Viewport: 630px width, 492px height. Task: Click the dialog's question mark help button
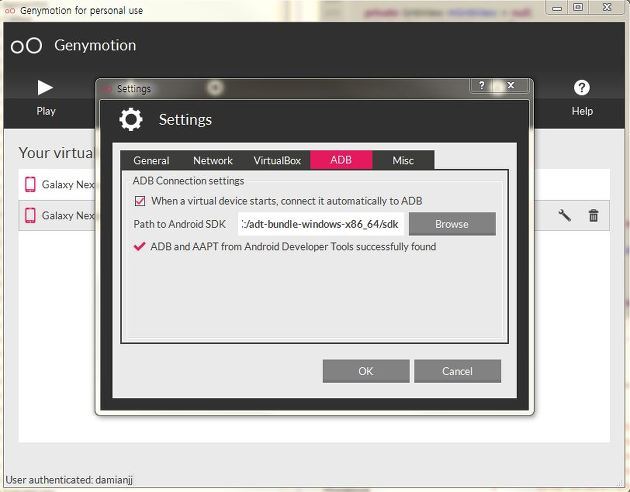pyautogui.click(x=482, y=85)
